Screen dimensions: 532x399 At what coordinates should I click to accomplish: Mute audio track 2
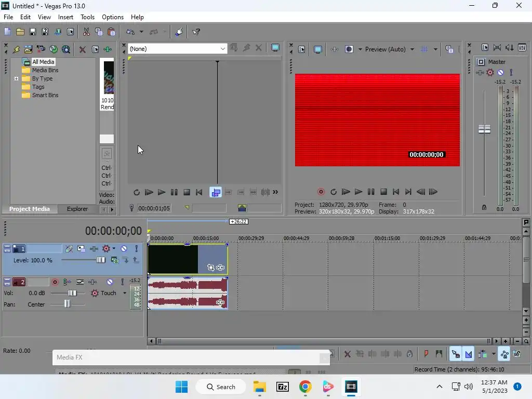click(110, 282)
